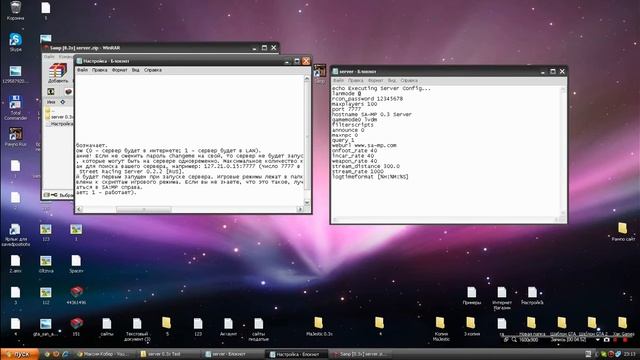Click the 'hostname SA-MP 0.3 Server' line
This screenshot has height=360, width=640.
pos(372,114)
